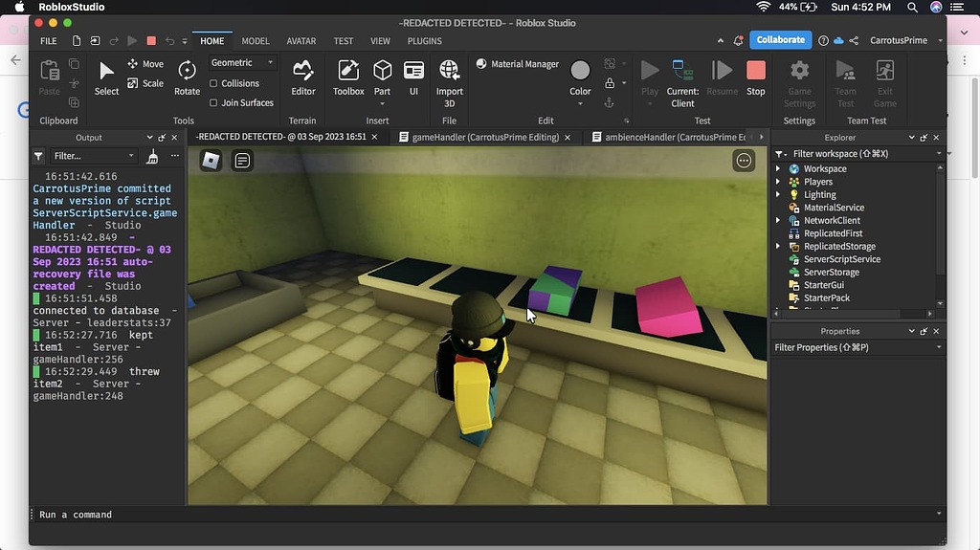Switch to the MODEL ribbon tab
This screenshot has width=980, height=550.
coord(256,41)
